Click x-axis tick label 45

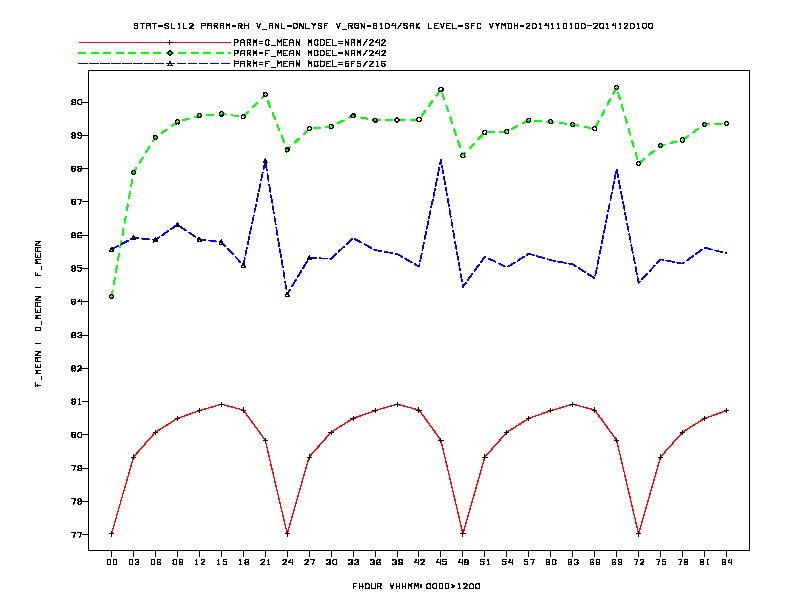click(x=441, y=562)
